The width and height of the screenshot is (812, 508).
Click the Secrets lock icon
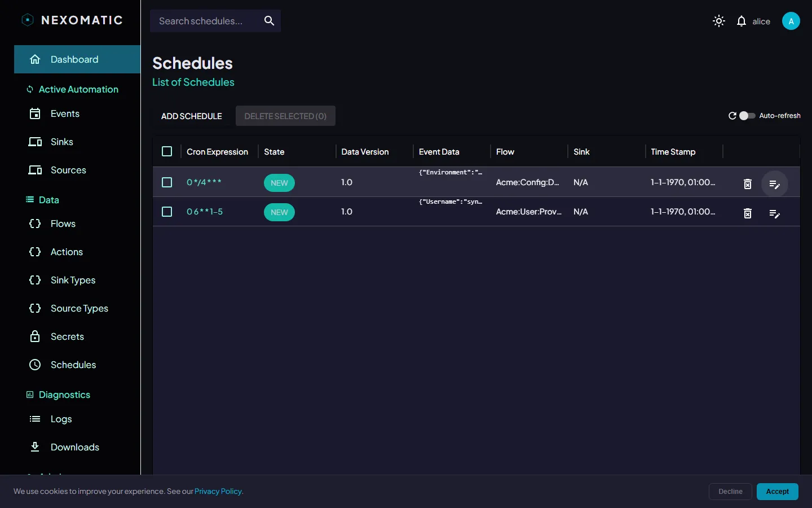[x=35, y=336]
